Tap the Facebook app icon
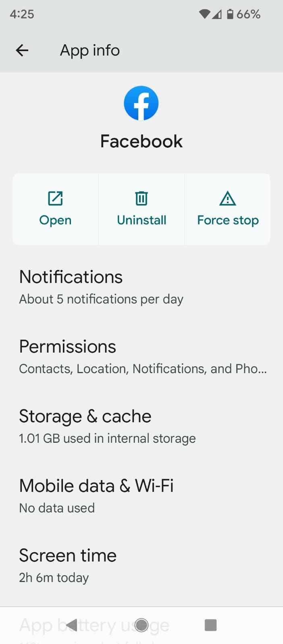 (x=141, y=103)
